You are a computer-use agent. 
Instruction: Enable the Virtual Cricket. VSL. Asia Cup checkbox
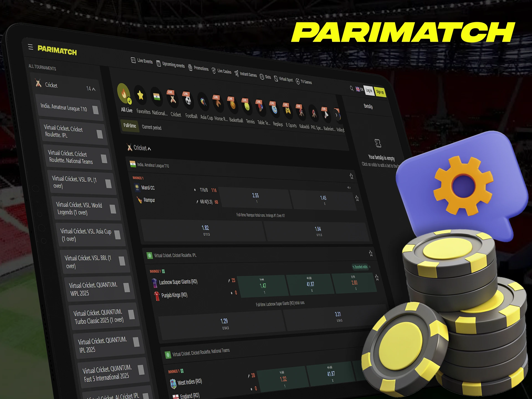click(x=117, y=235)
